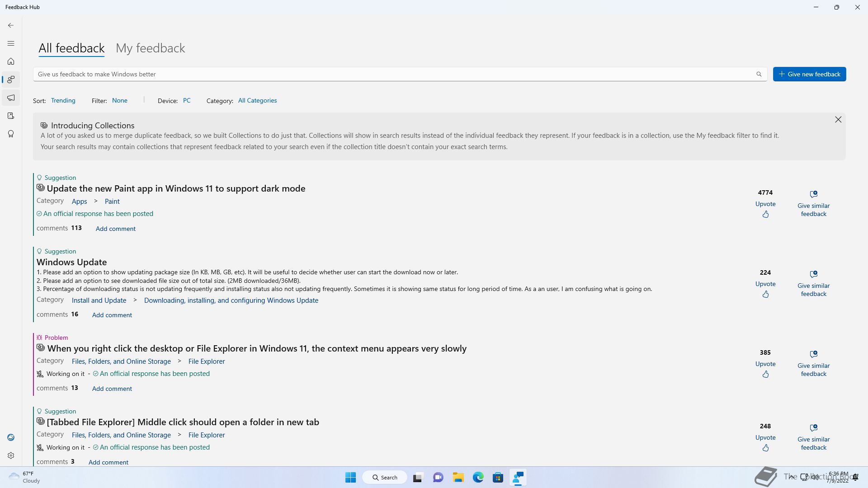The image size is (868, 488).
Task: Launch Microsoft Edge from taskbar
Action: (478, 477)
